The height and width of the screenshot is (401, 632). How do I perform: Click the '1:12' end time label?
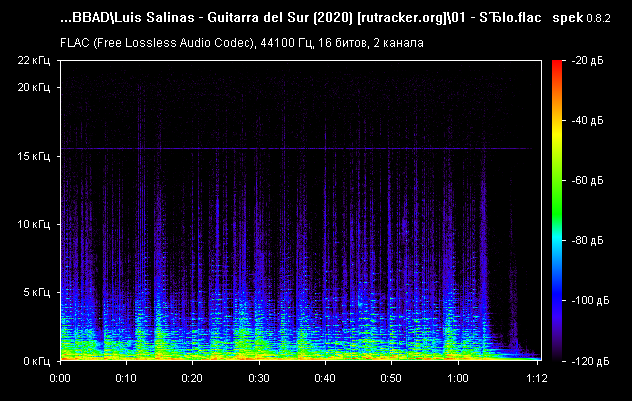tap(537, 378)
